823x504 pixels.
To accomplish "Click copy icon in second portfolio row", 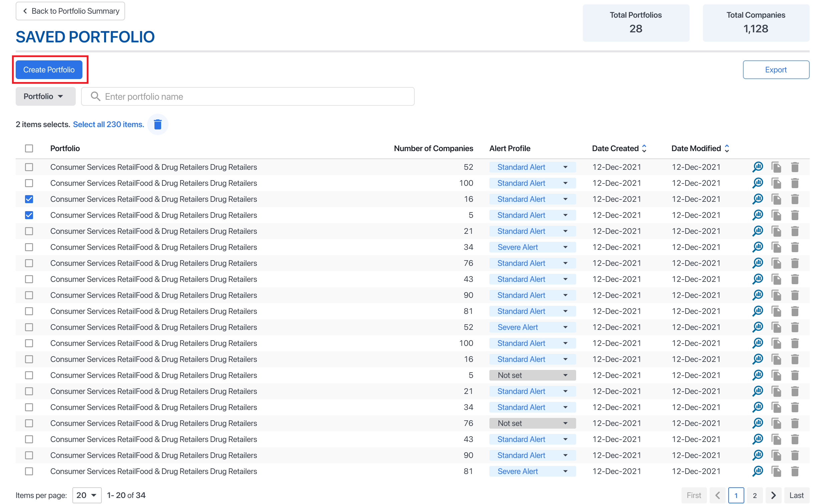I will coord(776,183).
